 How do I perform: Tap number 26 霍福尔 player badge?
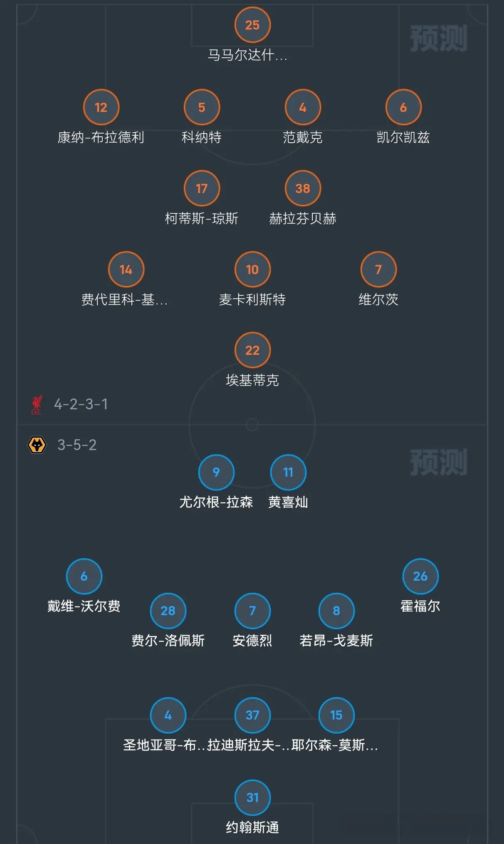(420, 576)
